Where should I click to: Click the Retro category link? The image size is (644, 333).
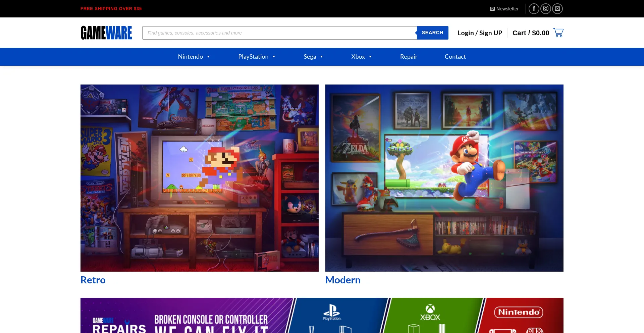(93, 280)
